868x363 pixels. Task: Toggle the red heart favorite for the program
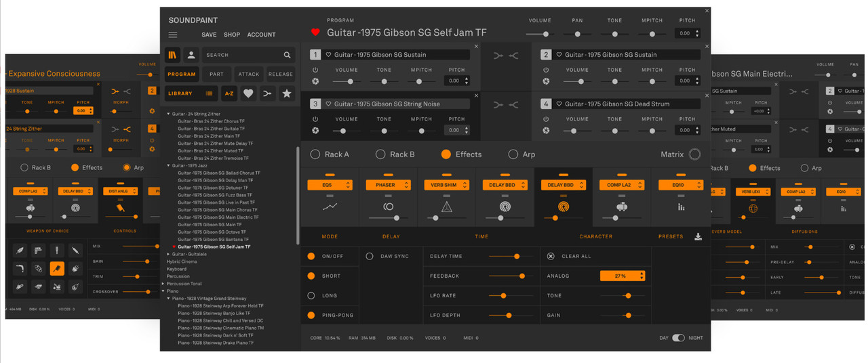tap(315, 33)
